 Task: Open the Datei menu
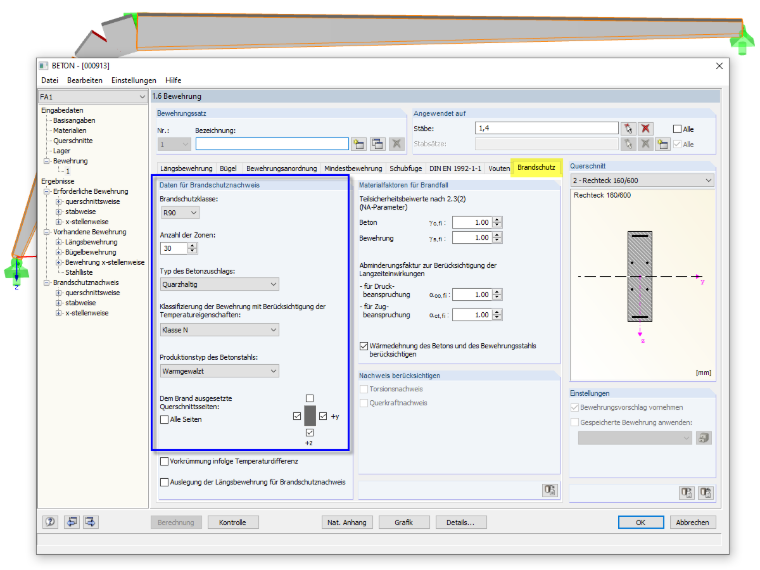50,80
